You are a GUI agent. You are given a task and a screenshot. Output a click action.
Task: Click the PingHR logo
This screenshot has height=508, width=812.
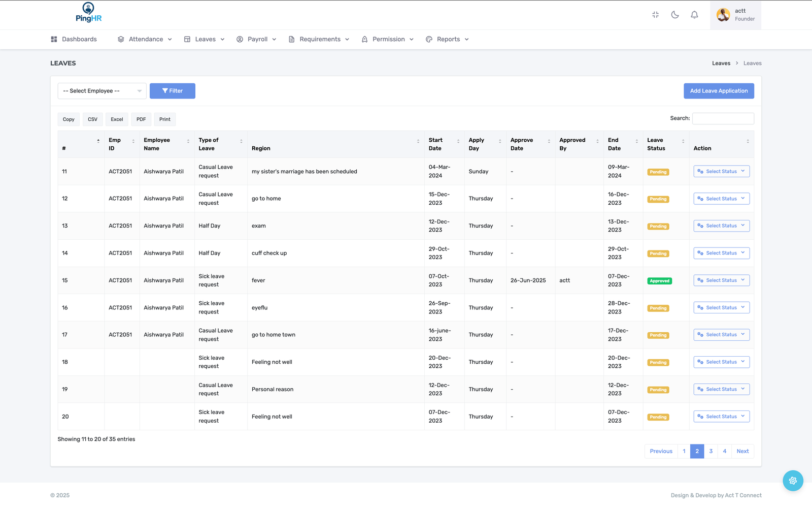pyautogui.click(x=88, y=13)
